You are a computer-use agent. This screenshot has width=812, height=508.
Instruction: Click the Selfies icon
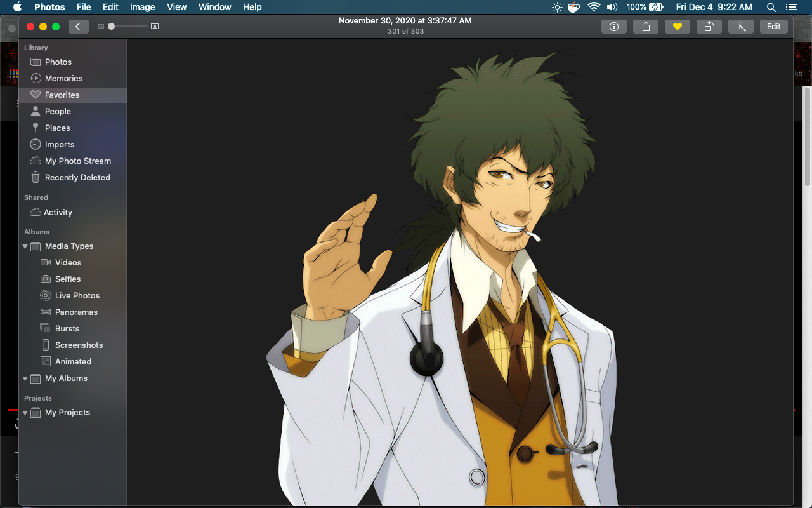(46, 279)
